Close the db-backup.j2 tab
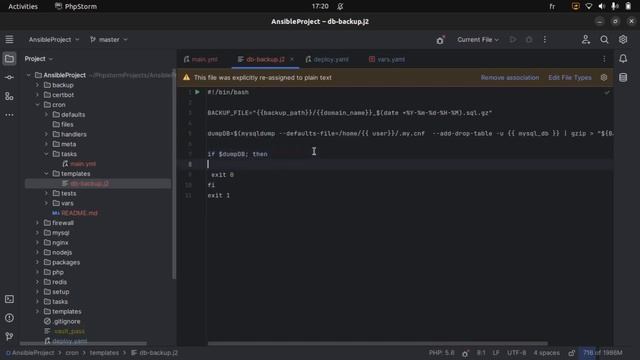Viewport: 640px width, 360px height. point(292,59)
